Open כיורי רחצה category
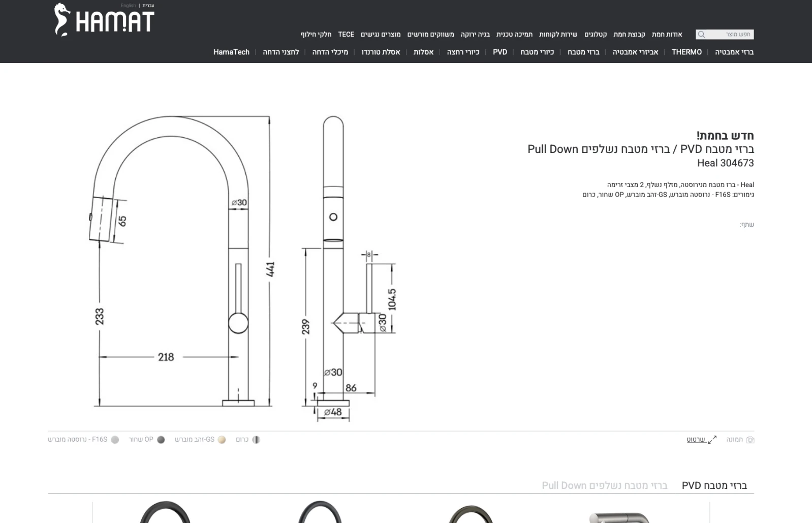This screenshot has width=812, height=523. tap(463, 52)
